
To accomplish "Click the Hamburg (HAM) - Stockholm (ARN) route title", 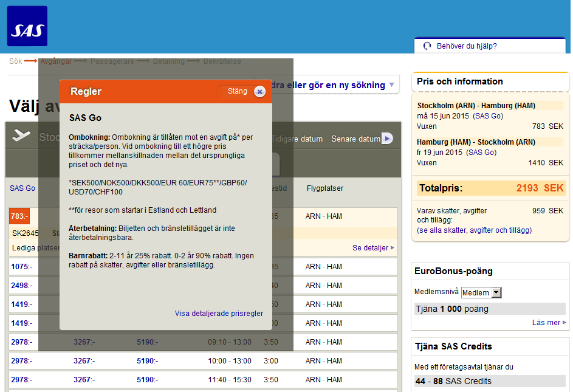I will click(476, 142).
